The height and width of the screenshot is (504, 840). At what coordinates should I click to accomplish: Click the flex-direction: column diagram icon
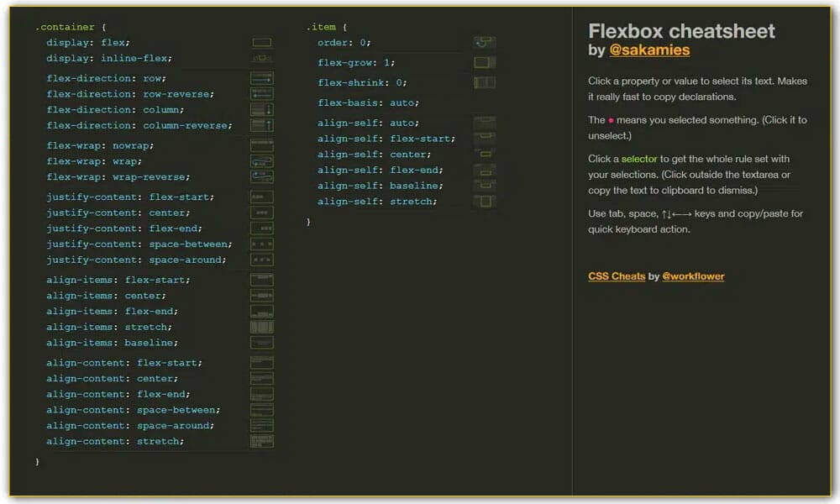pos(260,110)
